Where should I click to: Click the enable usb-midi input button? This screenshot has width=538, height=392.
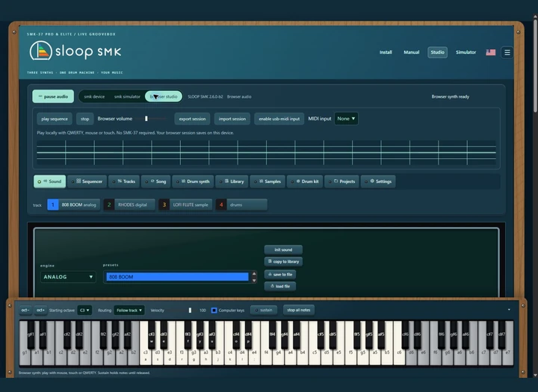(279, 119)
